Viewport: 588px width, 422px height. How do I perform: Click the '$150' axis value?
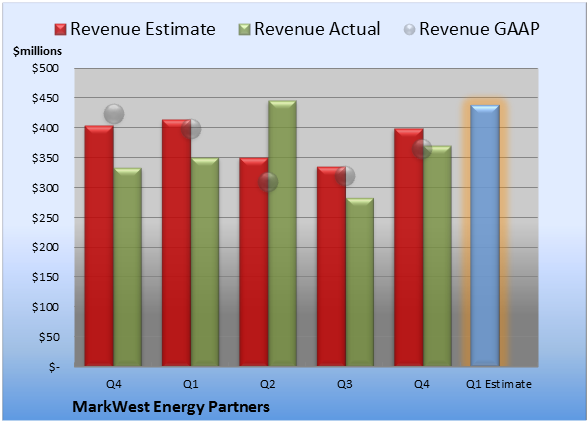[45, 277]
